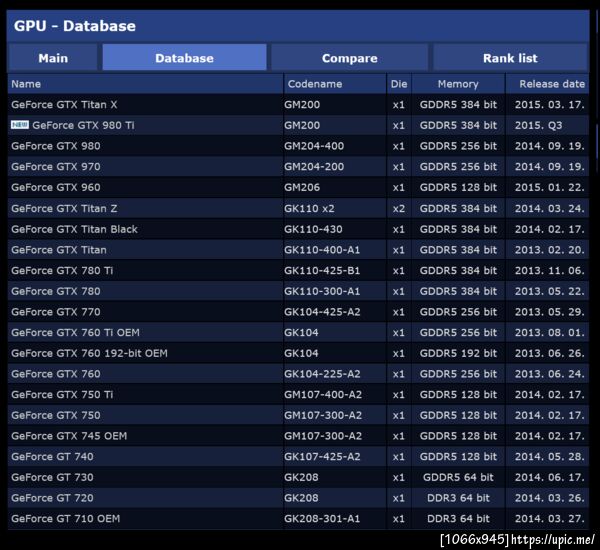Select GeForce GTX 970 in the list
The image size is (600, 550).
(56, 166)
